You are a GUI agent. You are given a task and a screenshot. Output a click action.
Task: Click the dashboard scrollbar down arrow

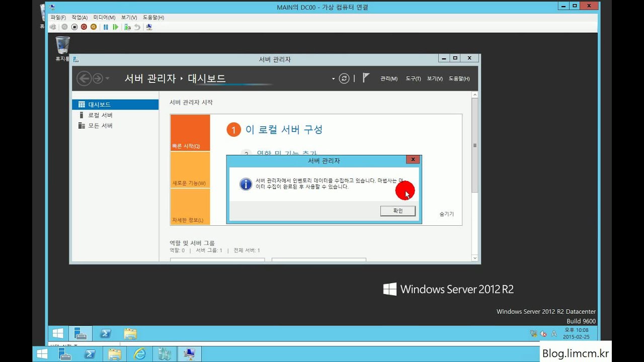[x=474, y=258]
